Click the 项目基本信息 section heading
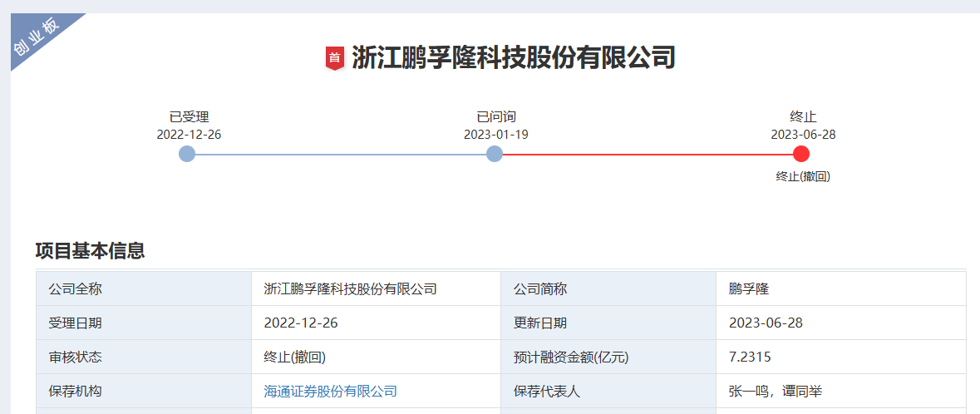The height and width of the screenshot is (414, 980). [x=91, y=251]
